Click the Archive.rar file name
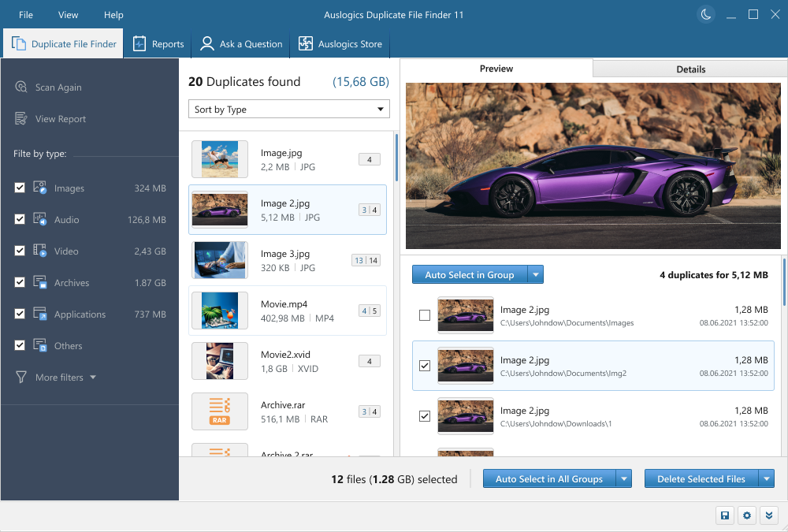This screenshot has width=788, height=532. (x=283, y=405)
